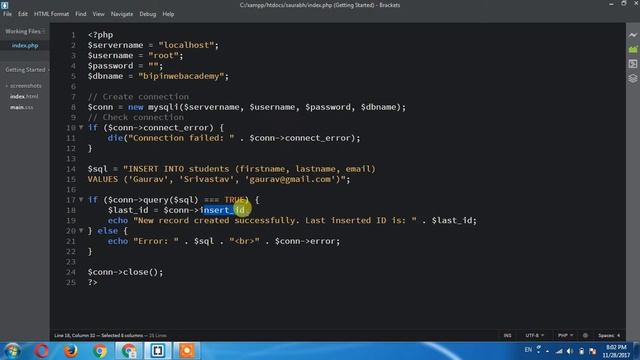Open the File menu
This screenshot has height=360, width=640.
[7, 14]
